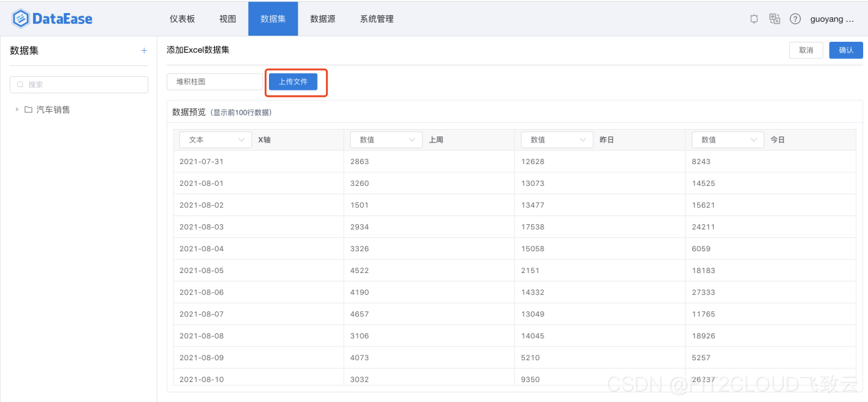Click the value 13477 in 昨日 column

pos(533,205)
